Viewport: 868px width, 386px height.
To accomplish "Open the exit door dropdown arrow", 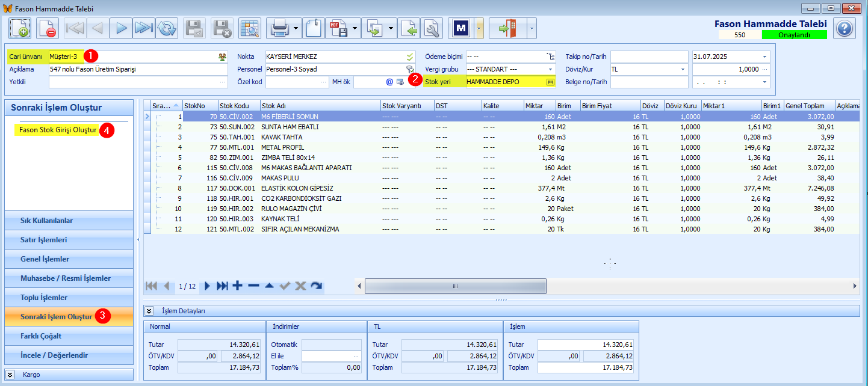I will [x=532, y=28].
